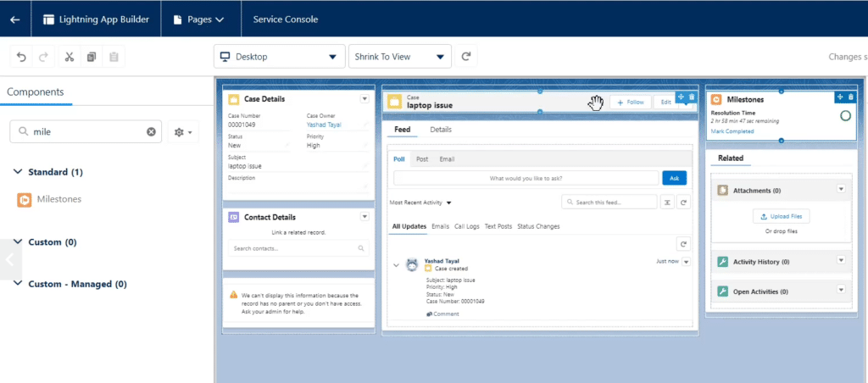Select the All Updates filter
Screen dimensions: 868x383
[x=409, y=226]
